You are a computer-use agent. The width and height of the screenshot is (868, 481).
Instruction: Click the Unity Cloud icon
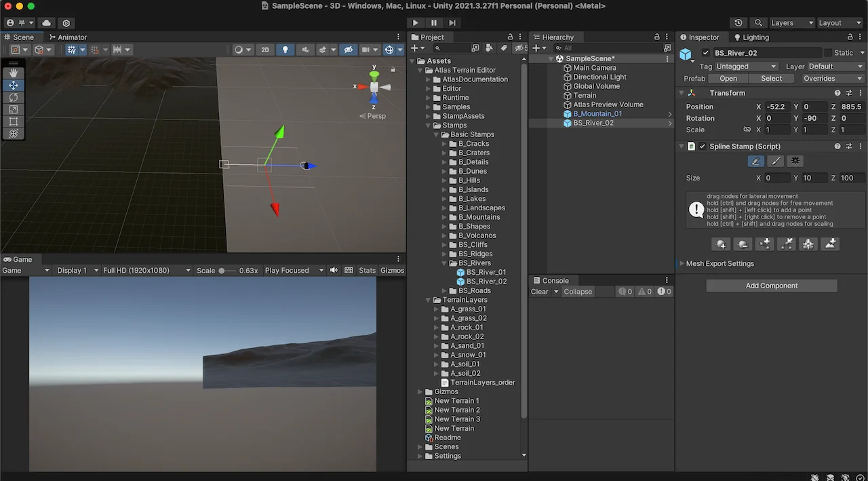pyautogui.click(x=47, y=23)
